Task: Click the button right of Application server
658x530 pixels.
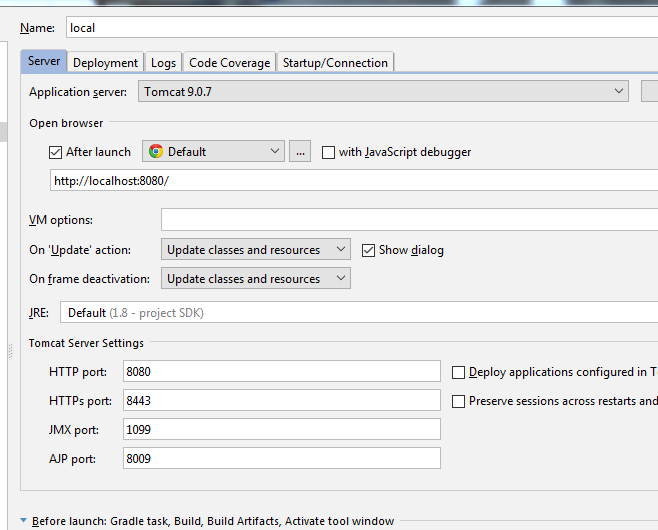Action: [650, 91]
